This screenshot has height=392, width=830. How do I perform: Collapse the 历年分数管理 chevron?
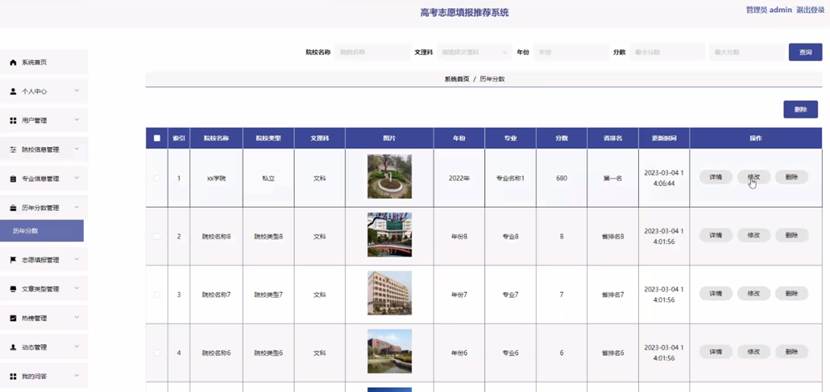tap(77, 207)
